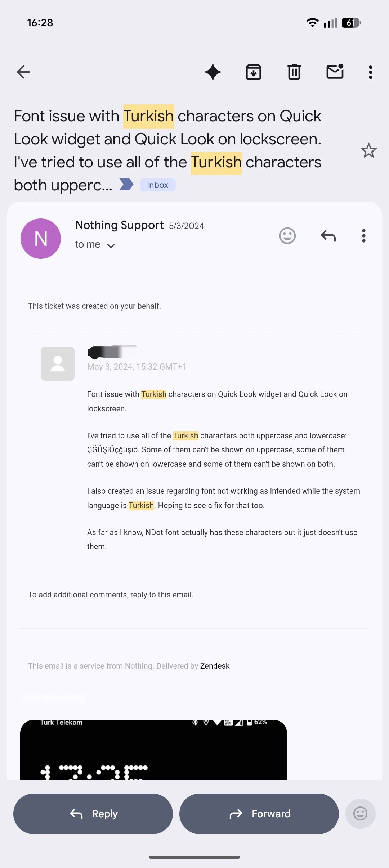Image resolution: width=389 pixels, height=868 pixels.
Task: Mark the email as unread
Action: point(335,72)
